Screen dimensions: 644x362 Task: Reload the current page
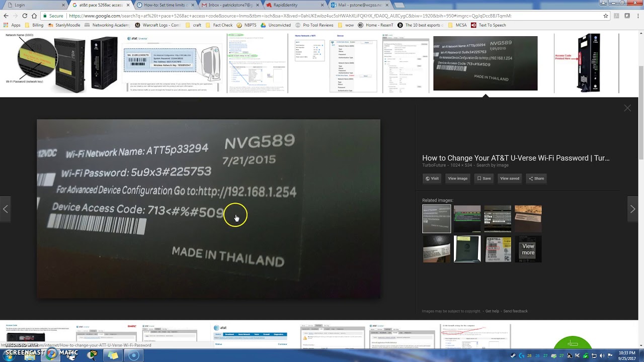coord(25,16)
